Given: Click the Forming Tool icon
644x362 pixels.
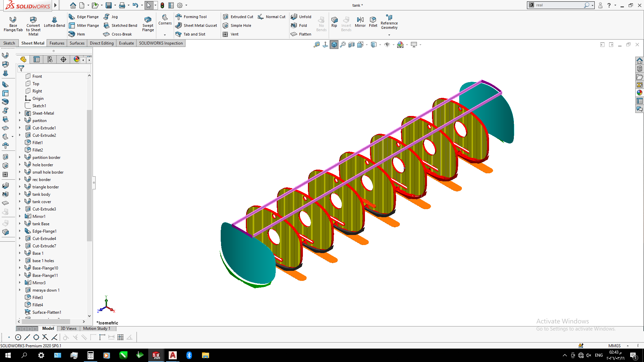Looking at the screenshot, I should coord(179,17).
